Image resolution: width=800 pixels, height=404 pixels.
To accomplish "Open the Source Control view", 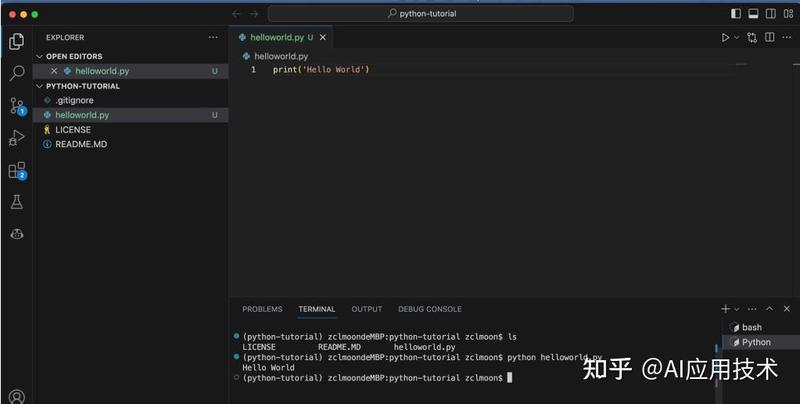I will [17, 106].
